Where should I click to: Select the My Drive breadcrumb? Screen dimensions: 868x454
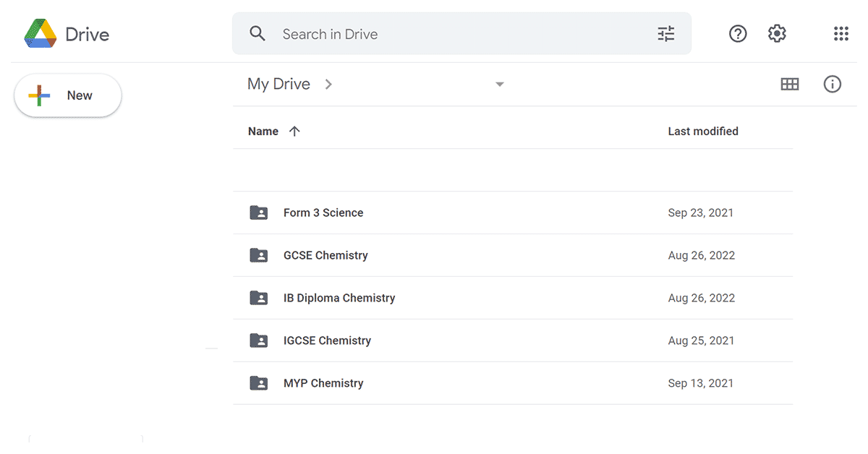click(278, 84)
